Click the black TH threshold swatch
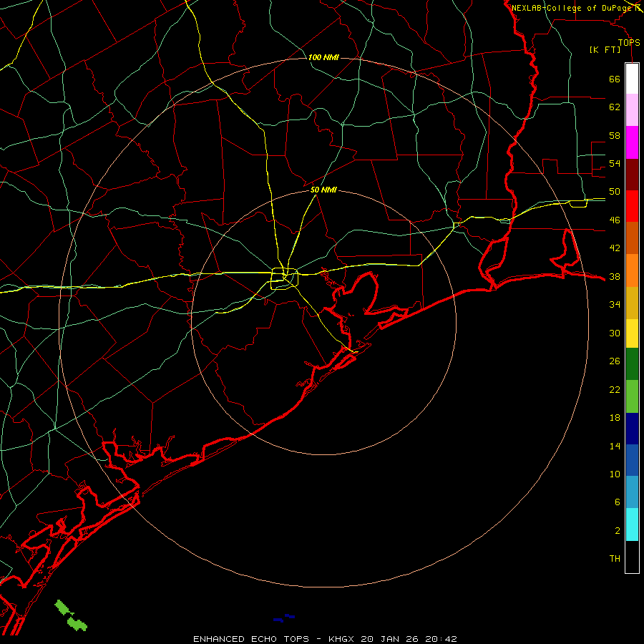The width and height of the screenshot is (644, 644). click(x=632, y=557)
